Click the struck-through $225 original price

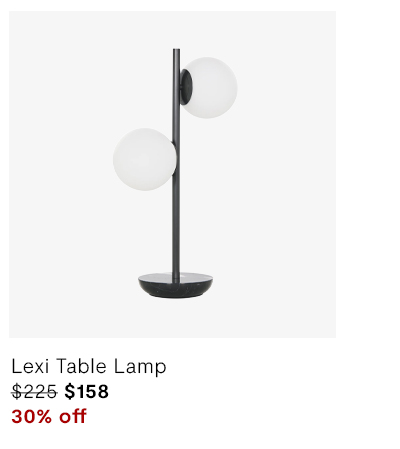pyautogui.click(x=34, y=392)
